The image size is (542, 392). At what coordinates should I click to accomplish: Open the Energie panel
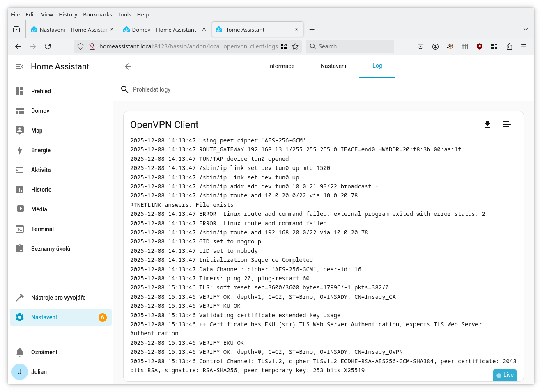click(x=61, y=150)
